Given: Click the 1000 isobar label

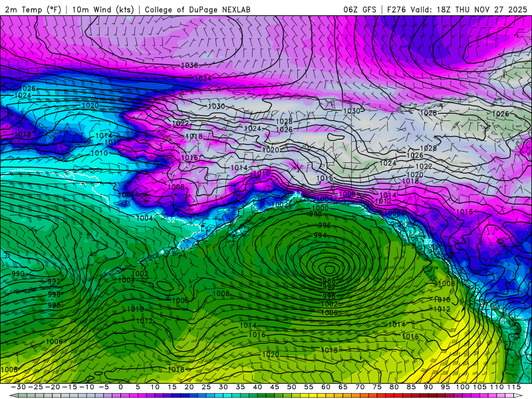Looking at the screenshot, I should pos(320,208).
